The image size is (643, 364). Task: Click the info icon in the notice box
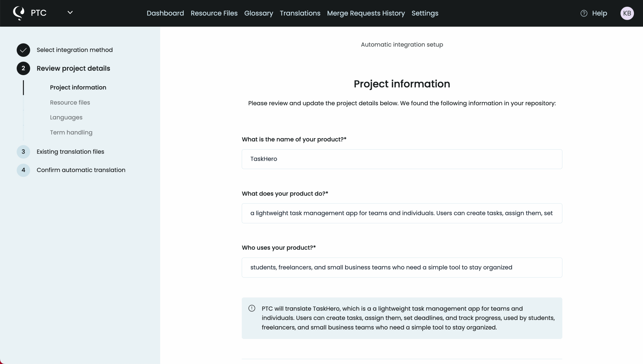click(x=251, y=308)
